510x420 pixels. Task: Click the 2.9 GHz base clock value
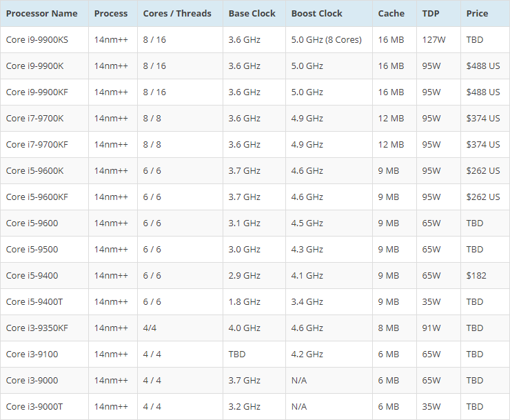[x=244, y=275]
